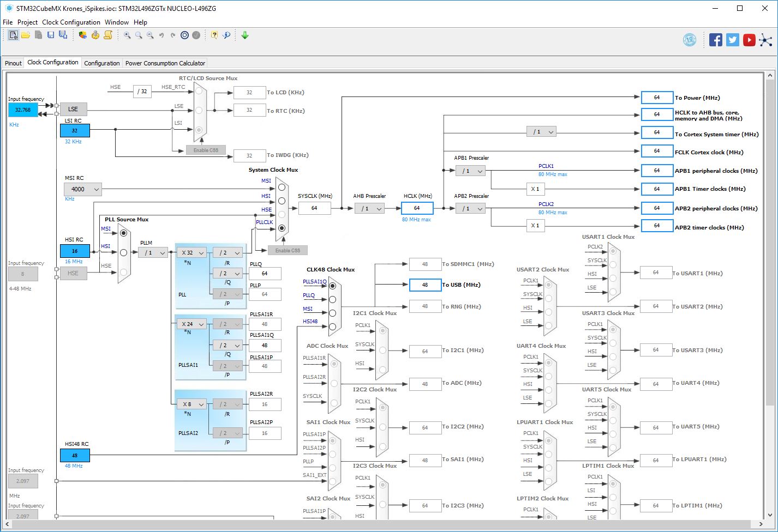Switch to the Pinout tab
778x532 pixels.
click(13, 63)
